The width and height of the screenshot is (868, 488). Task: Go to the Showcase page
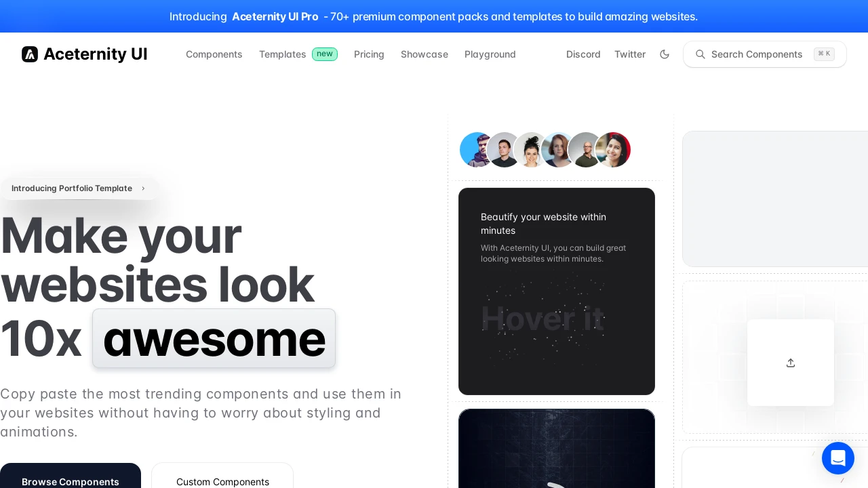tap(425, 54)
